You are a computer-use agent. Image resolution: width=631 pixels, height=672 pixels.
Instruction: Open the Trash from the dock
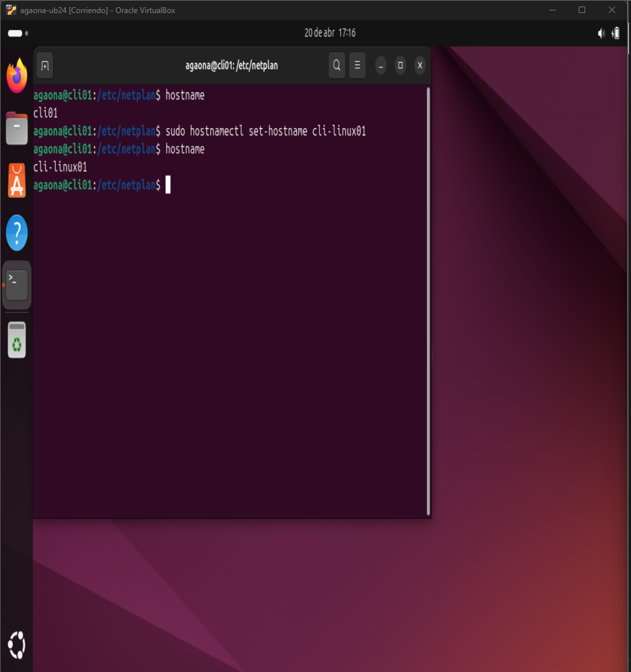[17, 339]
